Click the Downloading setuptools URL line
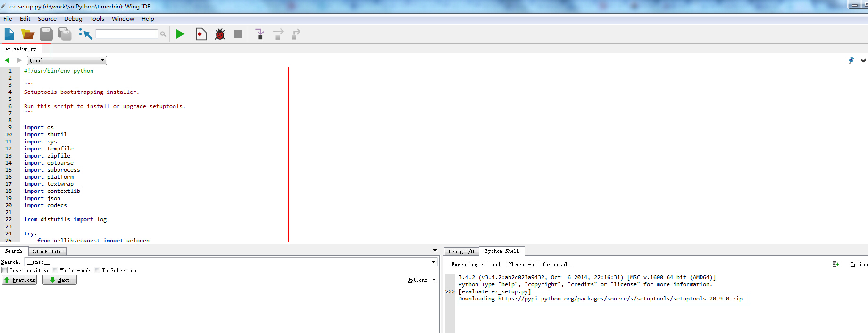This screenshot has height=333, width=868. click(600, 299)
